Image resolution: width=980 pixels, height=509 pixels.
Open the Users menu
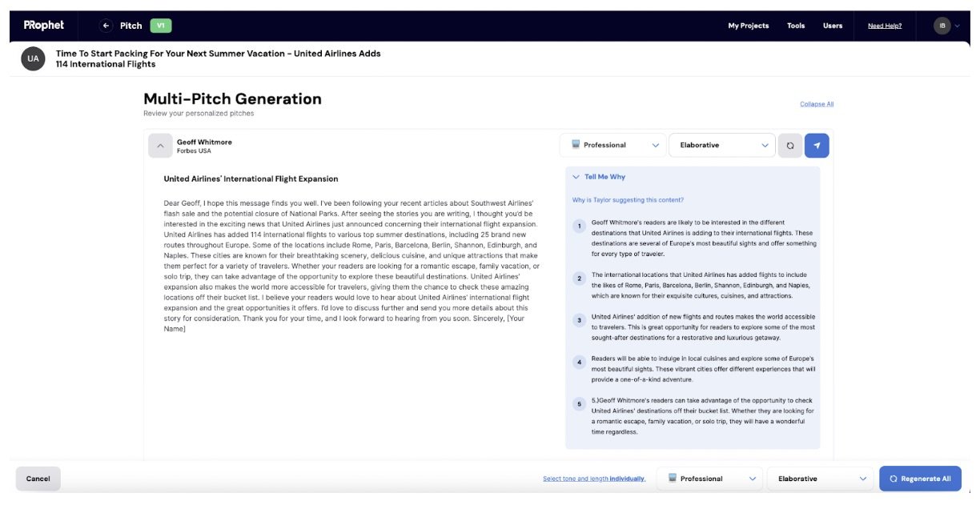[x=833, y=26]
